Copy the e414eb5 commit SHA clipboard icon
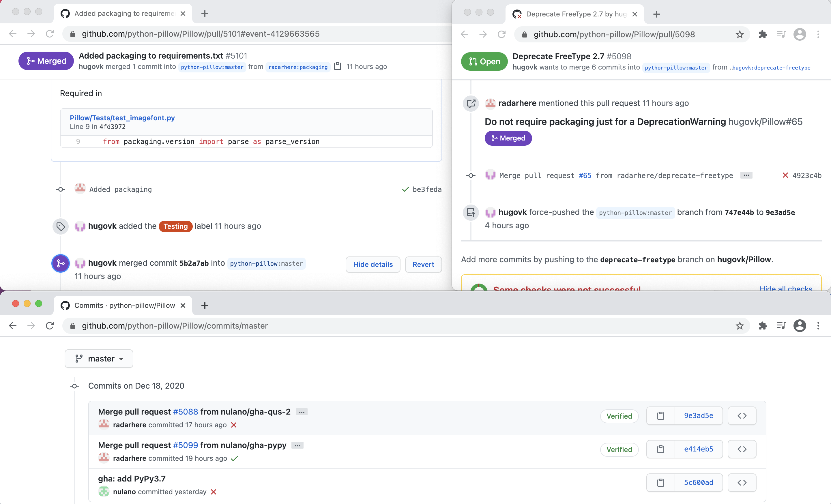 pos(660,449)
